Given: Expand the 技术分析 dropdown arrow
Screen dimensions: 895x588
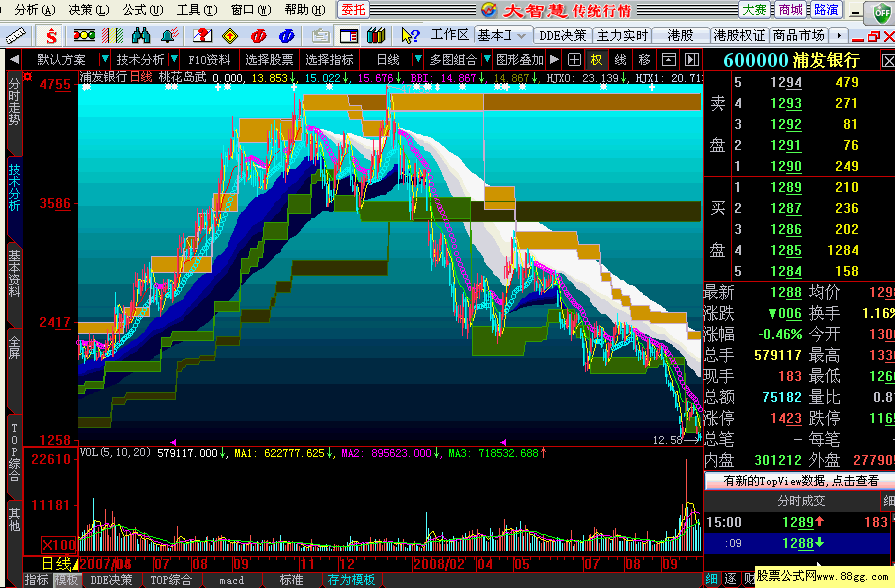Looking at the screenshot, I should (174, 59).
